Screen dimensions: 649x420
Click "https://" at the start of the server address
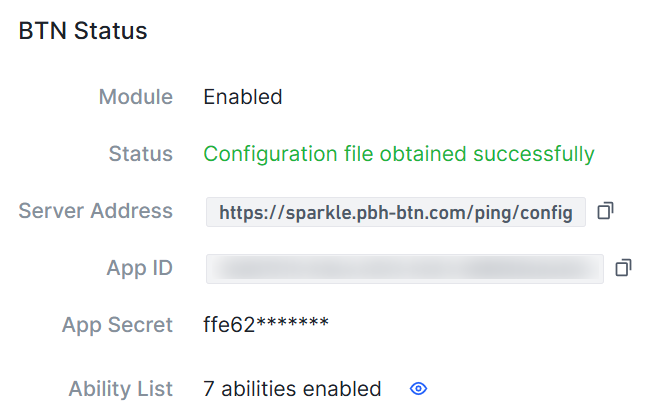click(246, 212)
